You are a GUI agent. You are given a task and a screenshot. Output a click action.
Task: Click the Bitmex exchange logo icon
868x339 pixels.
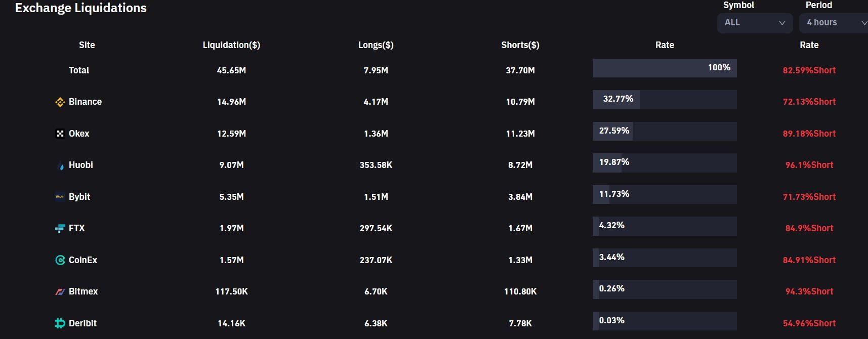[x=60, y=292]
